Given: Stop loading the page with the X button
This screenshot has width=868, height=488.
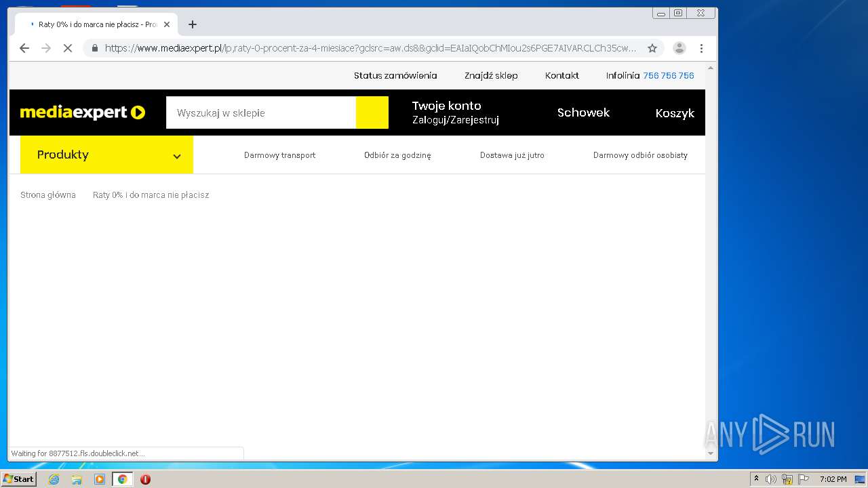Looking at the screenshot, I should [68, 48].
